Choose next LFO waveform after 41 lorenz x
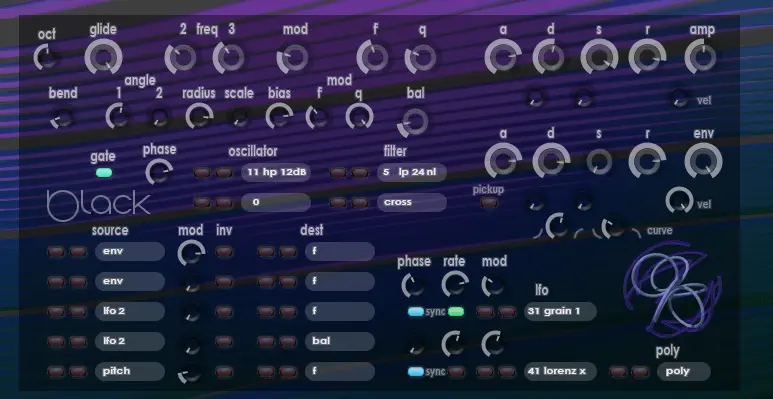The image size is (773, 399). click(507, 371)
